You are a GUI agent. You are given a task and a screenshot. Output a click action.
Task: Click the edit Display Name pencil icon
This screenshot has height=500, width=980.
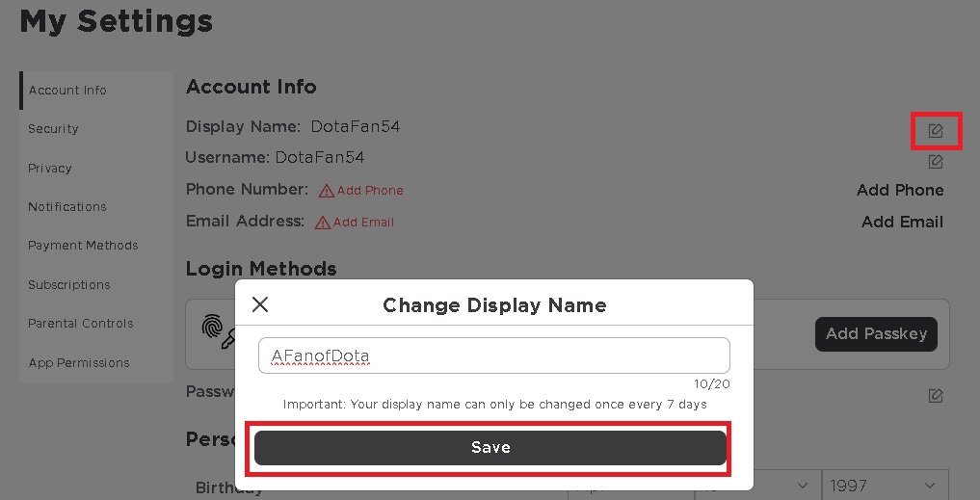point(936,130)
